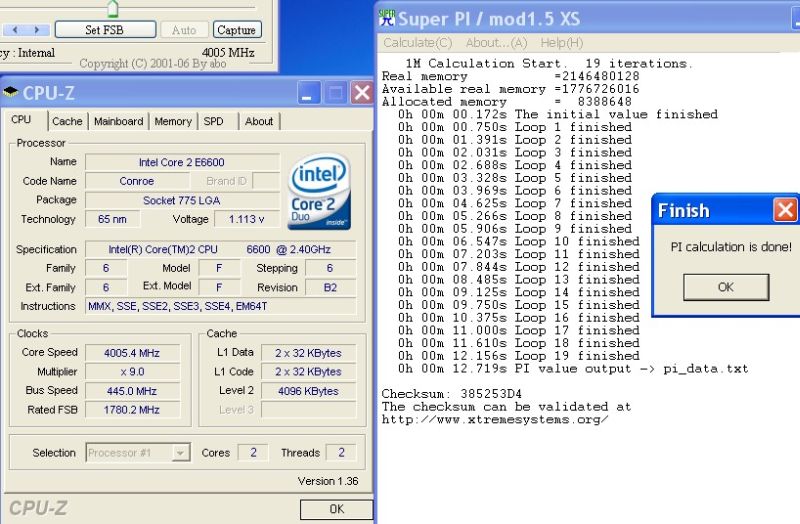
Task: Click the green FSB slider thumb
Action: (x=113, y=8)
